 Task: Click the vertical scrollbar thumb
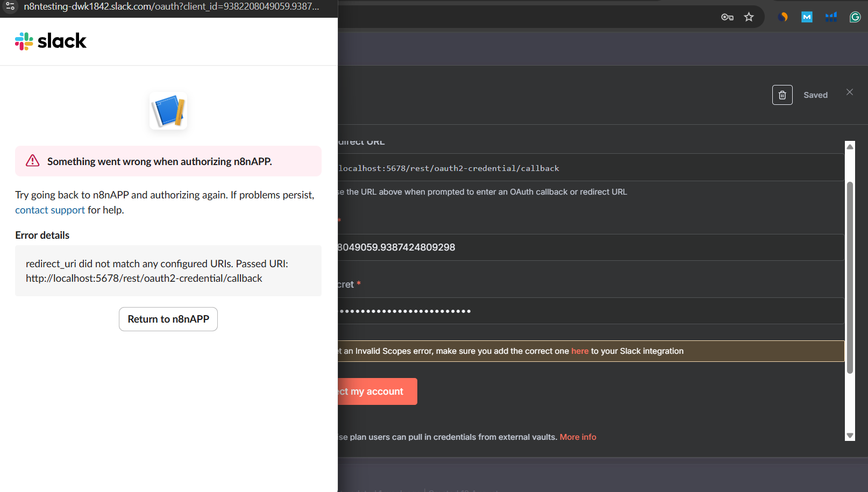pos(850,277)
